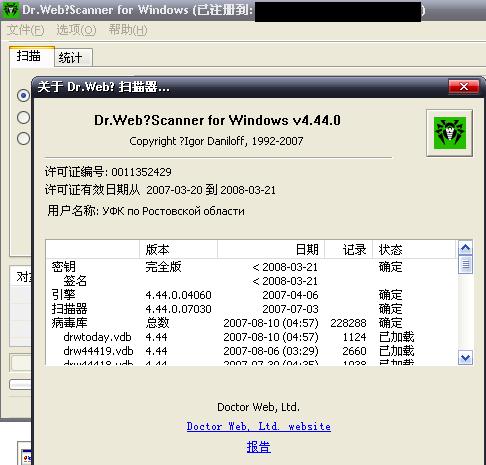Switch to the 扫描 tab

coord(32,56)
